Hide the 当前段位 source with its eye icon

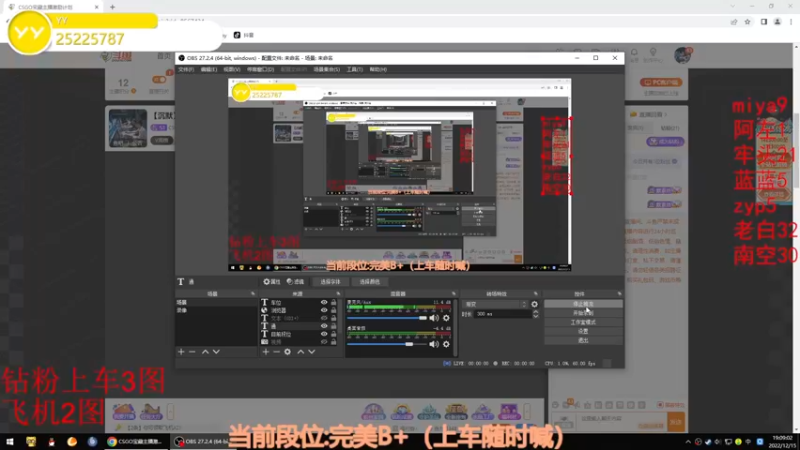[x=324, y=334]
